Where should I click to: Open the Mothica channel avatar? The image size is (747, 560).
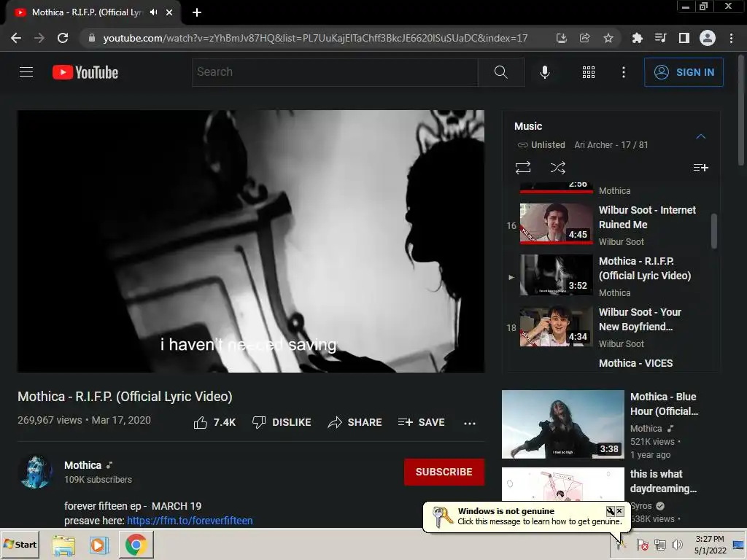(35, 472)
